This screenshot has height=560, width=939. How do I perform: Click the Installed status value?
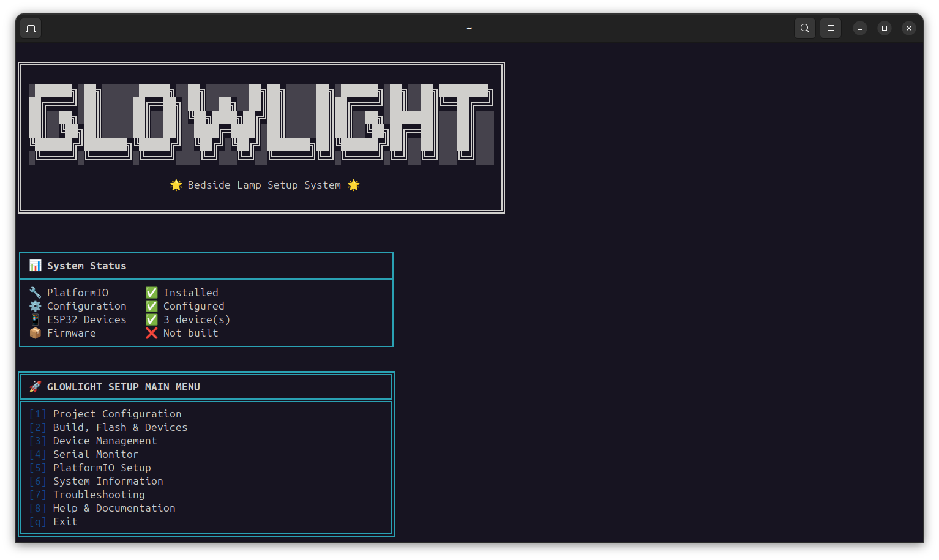click(191, 293)
